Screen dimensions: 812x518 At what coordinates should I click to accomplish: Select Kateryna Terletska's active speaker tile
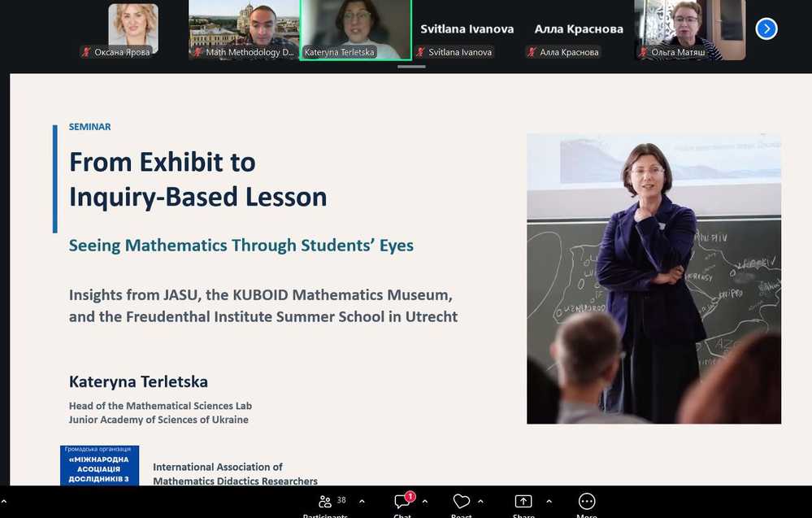356,30
